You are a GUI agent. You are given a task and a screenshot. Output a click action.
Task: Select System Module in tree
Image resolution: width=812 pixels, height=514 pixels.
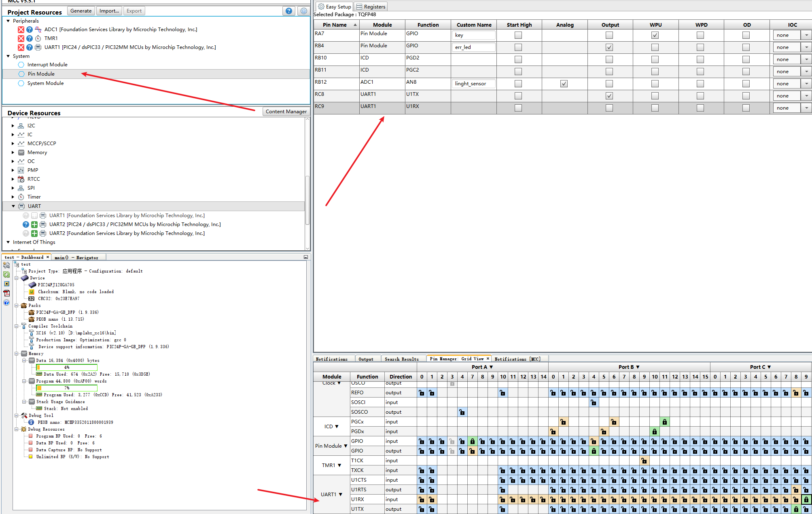pos(45,83)
